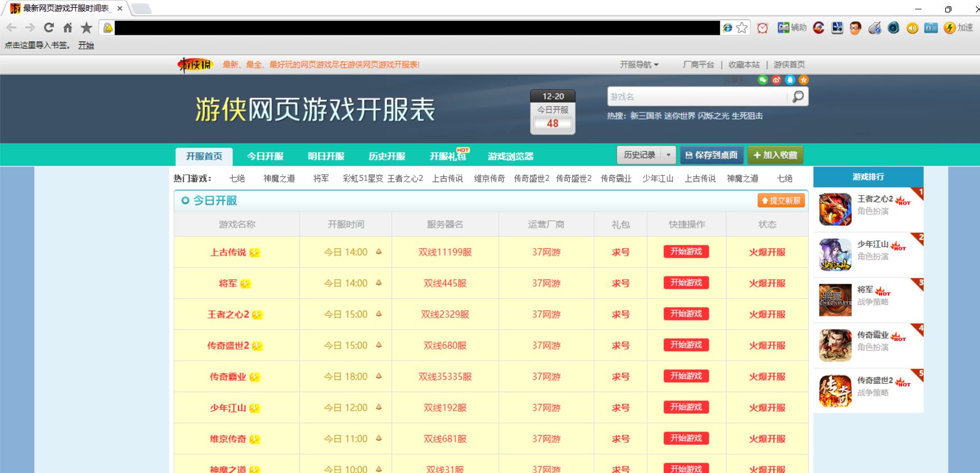Open the mouse gesture extension icon
980x473 pixels.
point(874,27)
